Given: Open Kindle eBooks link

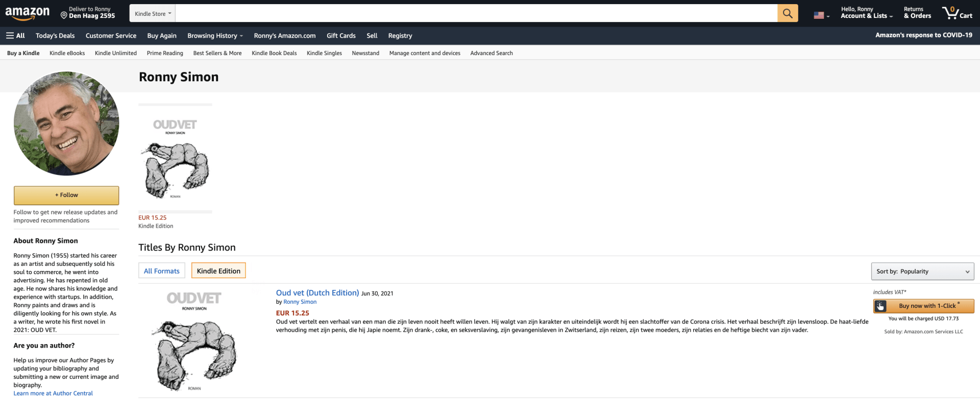Looking at the screenshot, I should pos(67,53).
